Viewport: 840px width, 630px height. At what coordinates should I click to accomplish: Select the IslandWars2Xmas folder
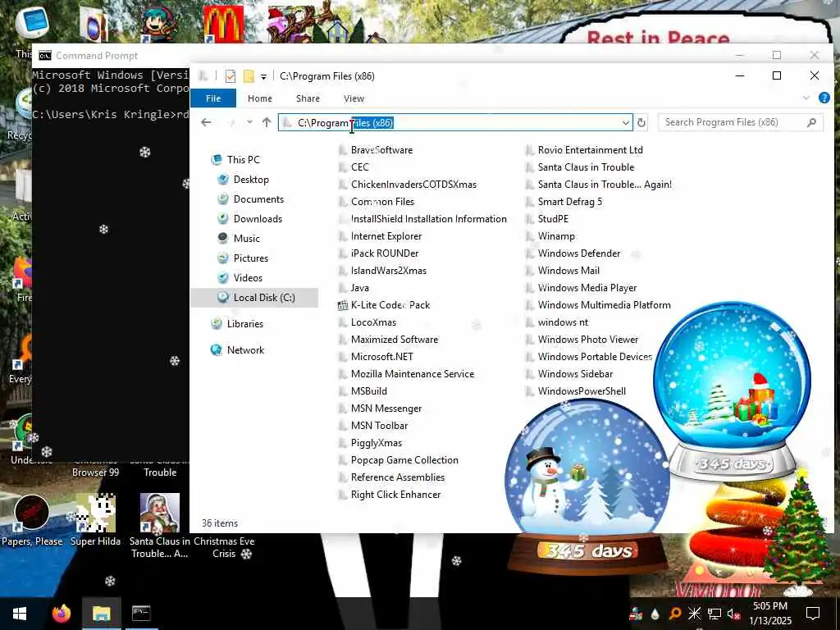(x=388, y=271)
